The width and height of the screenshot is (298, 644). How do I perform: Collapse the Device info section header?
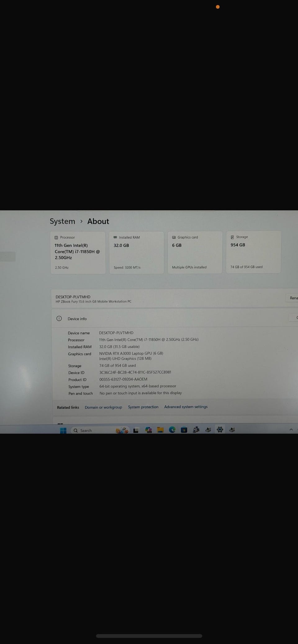pyautogui.click(x=175, y=318)
